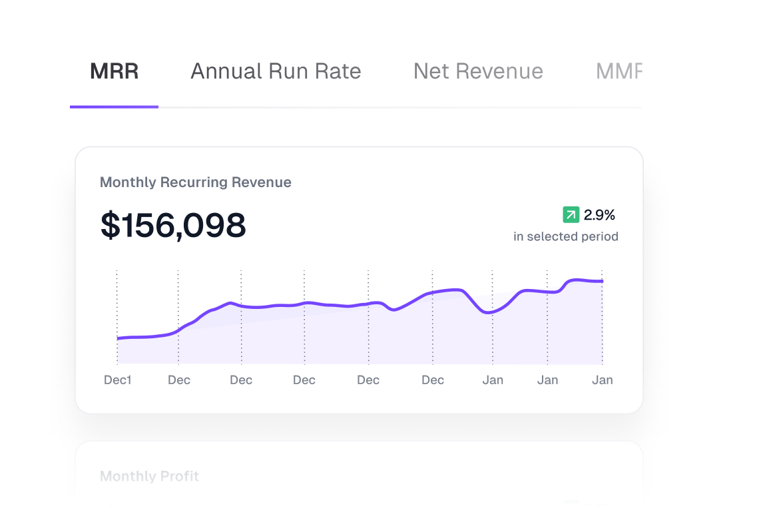
Task: Select the MRR tab
Action: click(114, 71)
